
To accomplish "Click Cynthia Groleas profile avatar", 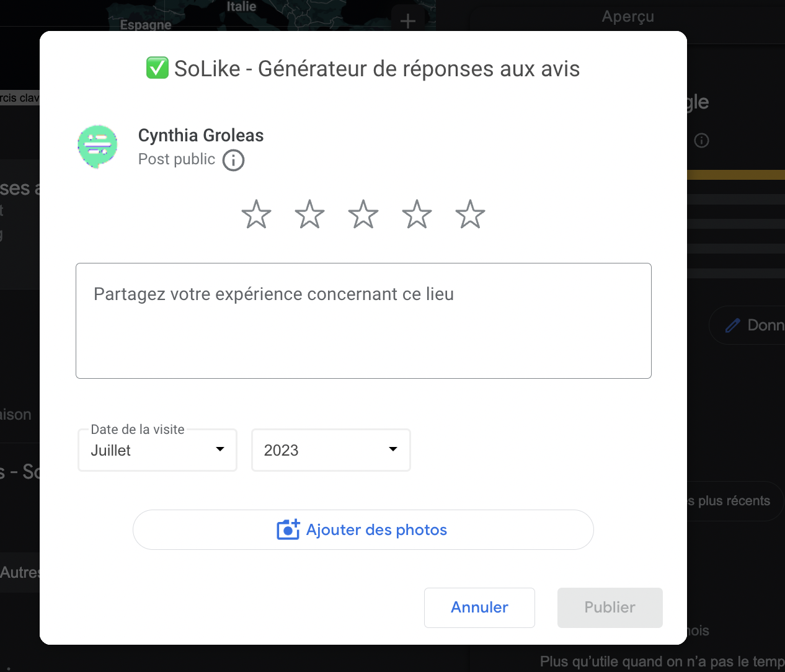I will (x=98, y=147).
